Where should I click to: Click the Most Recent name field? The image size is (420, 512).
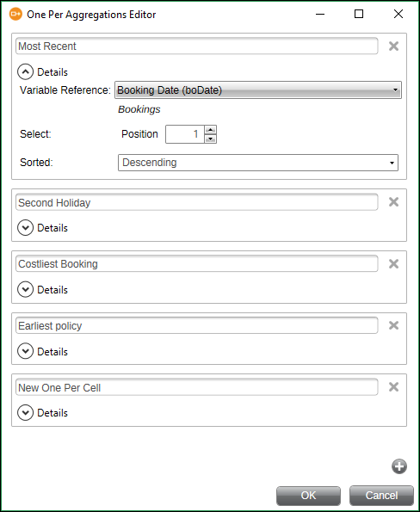click(197, 46)
